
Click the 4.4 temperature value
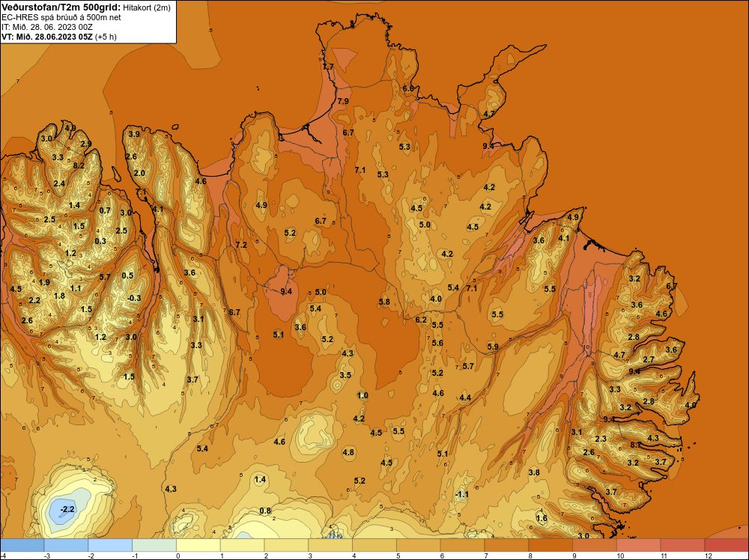click(x=465, y=398)
